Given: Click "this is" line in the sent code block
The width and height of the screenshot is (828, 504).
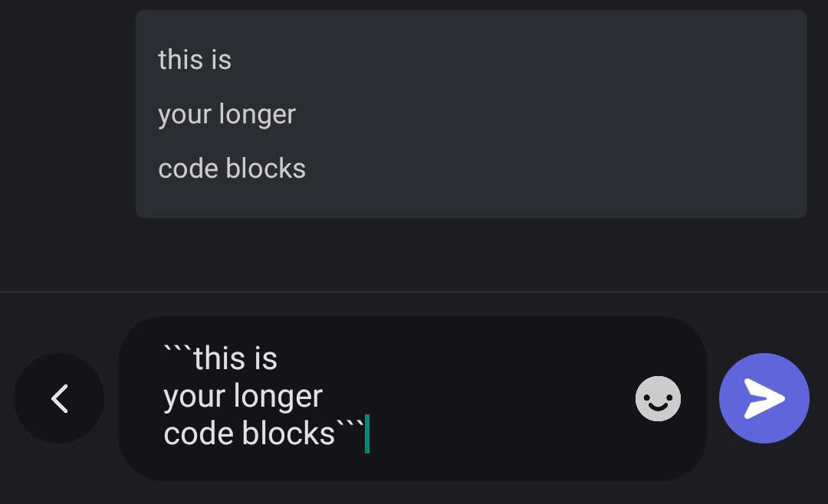Looking at the screenshot, I should click(195, 60).
